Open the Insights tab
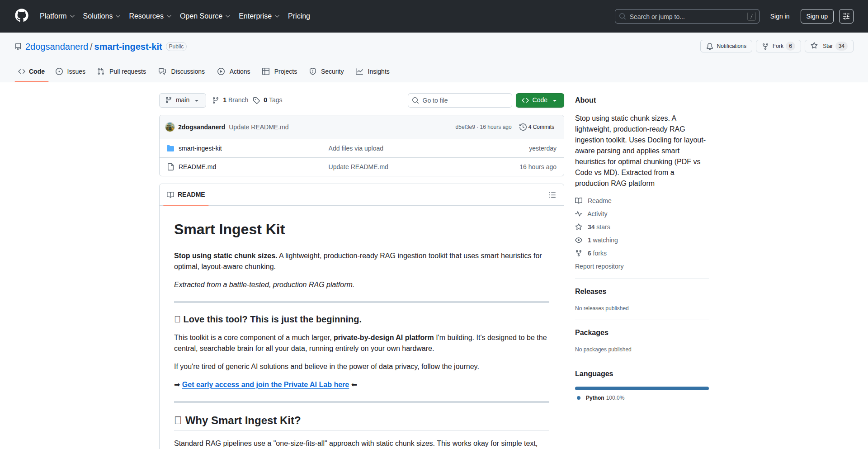868x449 pixels. click(x=373, y=71)
